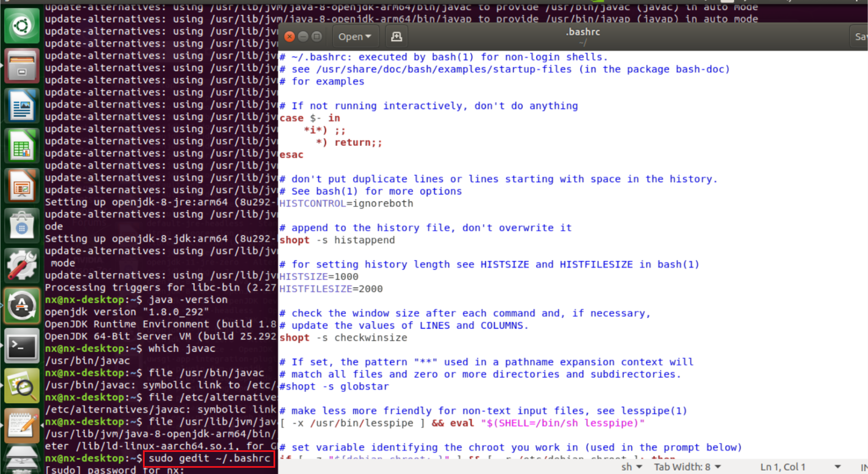
Task: Click 'which javac' command in terminal
Action: pos(182,348)
